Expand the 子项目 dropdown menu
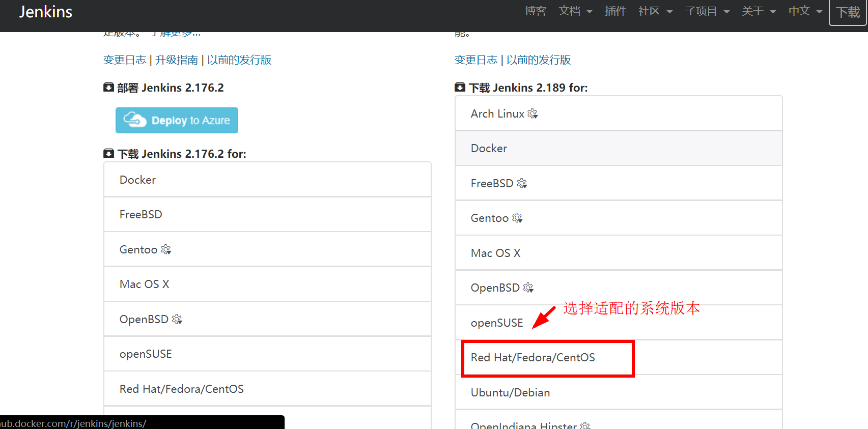 707,11
